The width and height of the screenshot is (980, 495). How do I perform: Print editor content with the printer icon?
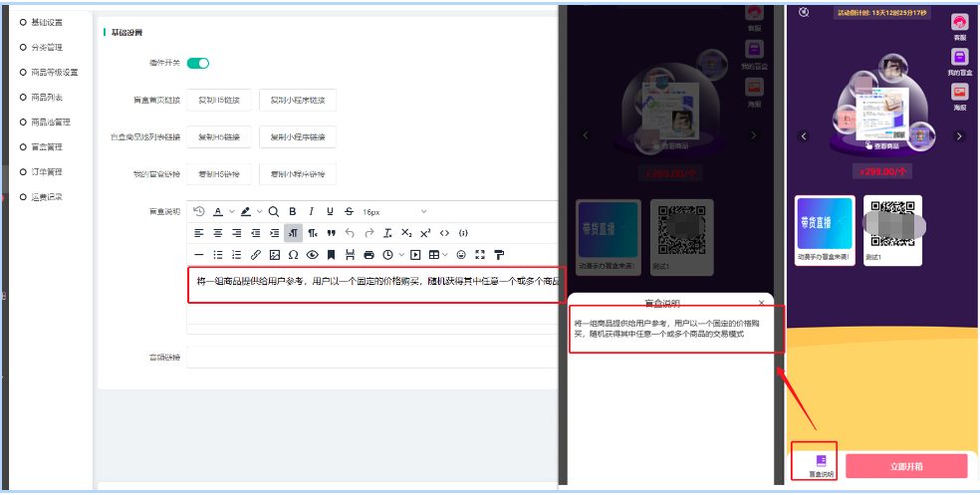(369, 255)
